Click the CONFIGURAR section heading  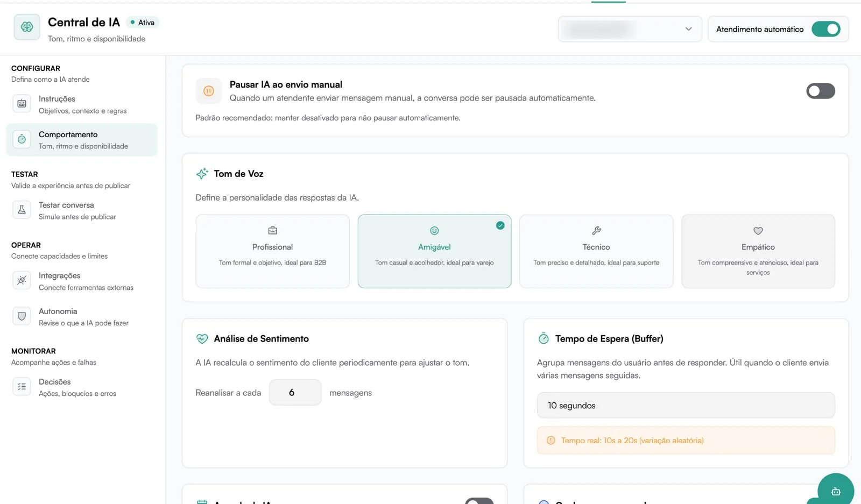click(x=36, y=68)
